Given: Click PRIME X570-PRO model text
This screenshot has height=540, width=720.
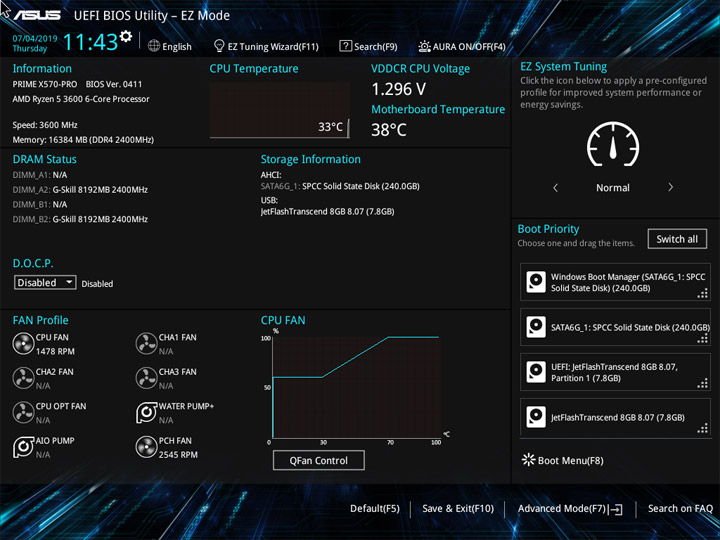Looking at the screenshot, I should tap(45, 84).
